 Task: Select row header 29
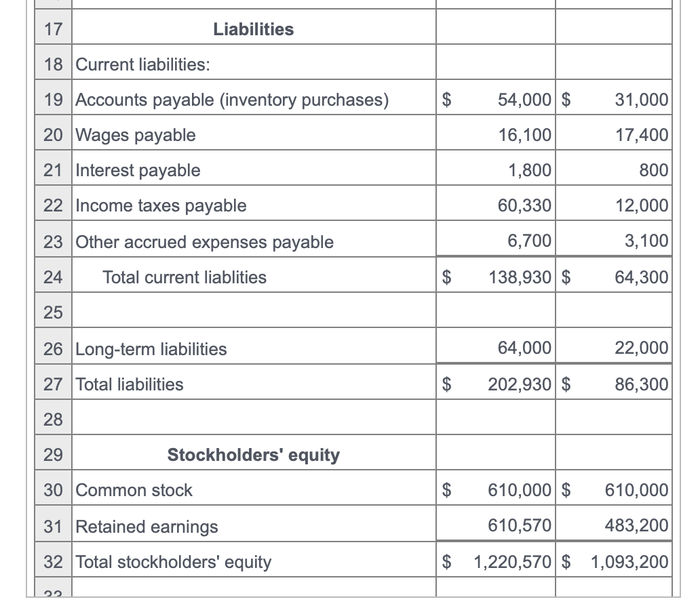[x=52, y=455]
